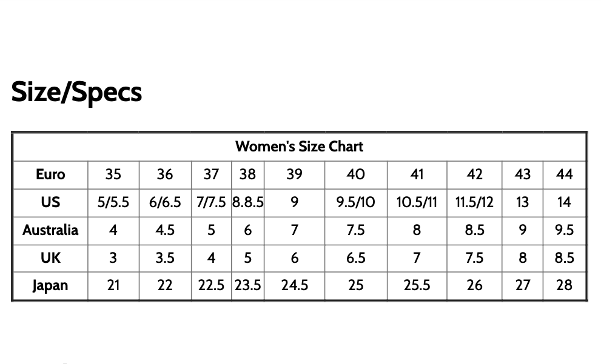
Task: Select Euro size 42 cell
Action: [474, 174]
